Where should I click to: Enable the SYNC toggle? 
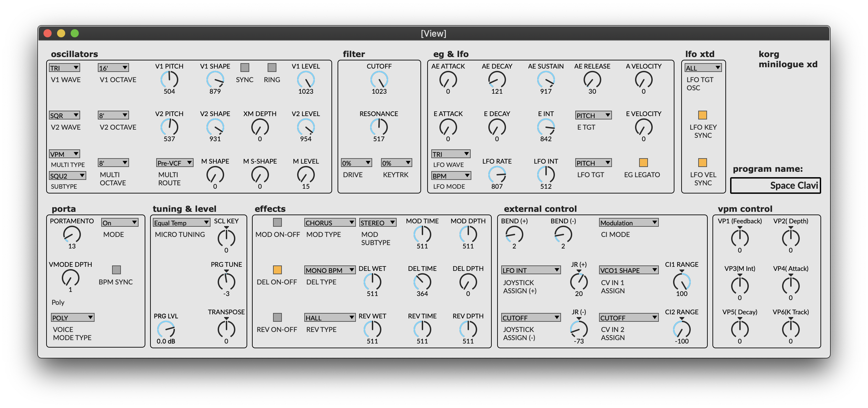[x=245, y=68]
